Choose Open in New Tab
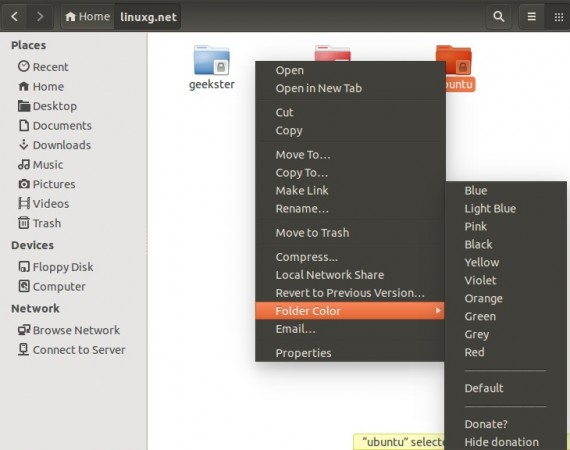570x450 pixels. pos(318,88)
